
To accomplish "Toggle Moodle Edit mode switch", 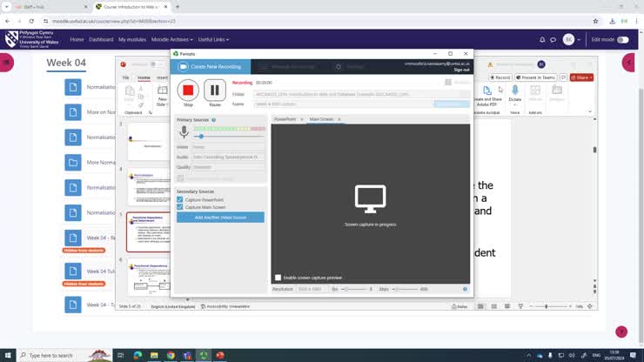I will (x=623, y=39).
